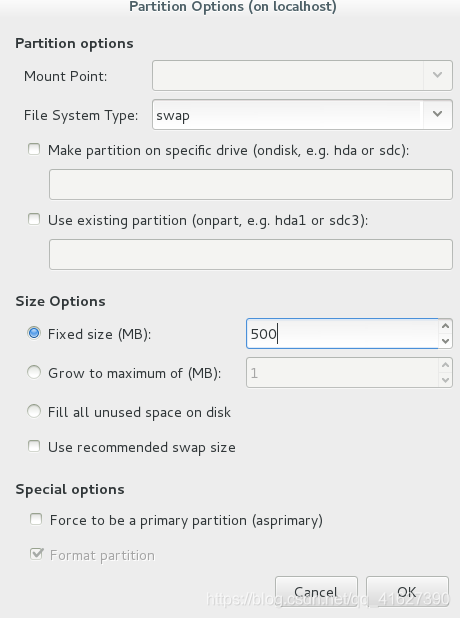Check Use existing partition option
Screen dimensions: 460x618
(34, 219)
